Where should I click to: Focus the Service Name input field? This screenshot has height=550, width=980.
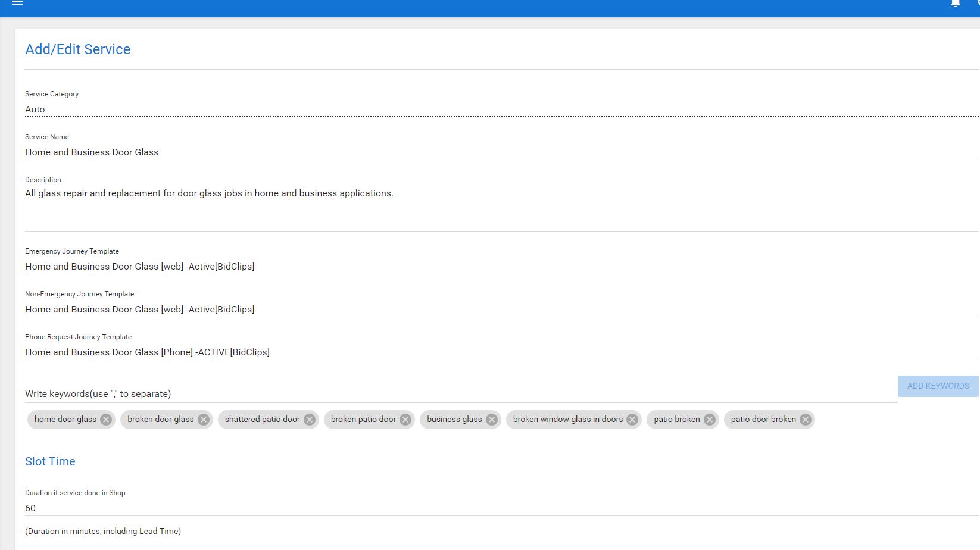coord(501,152)
